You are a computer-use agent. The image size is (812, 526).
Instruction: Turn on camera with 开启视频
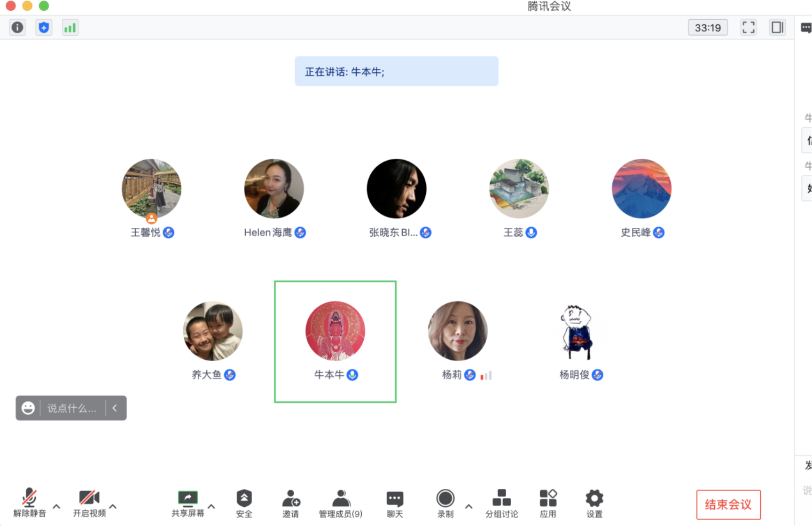coord(89,503)
